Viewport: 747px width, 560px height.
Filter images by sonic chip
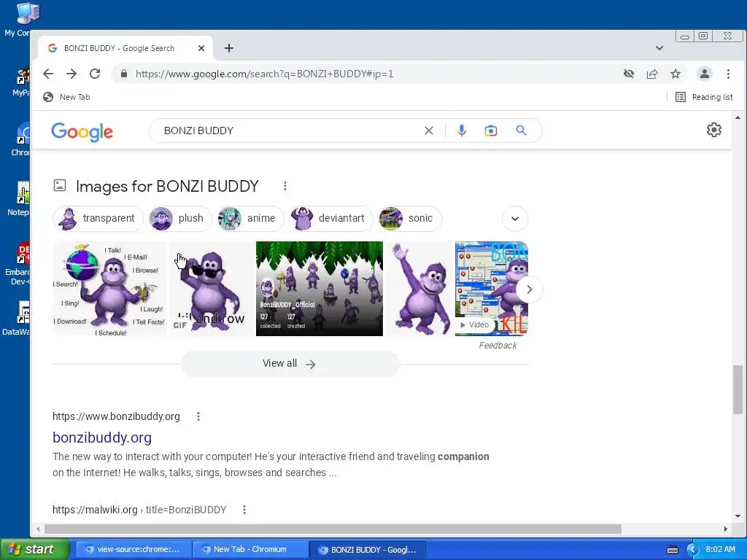click(410, 219)
